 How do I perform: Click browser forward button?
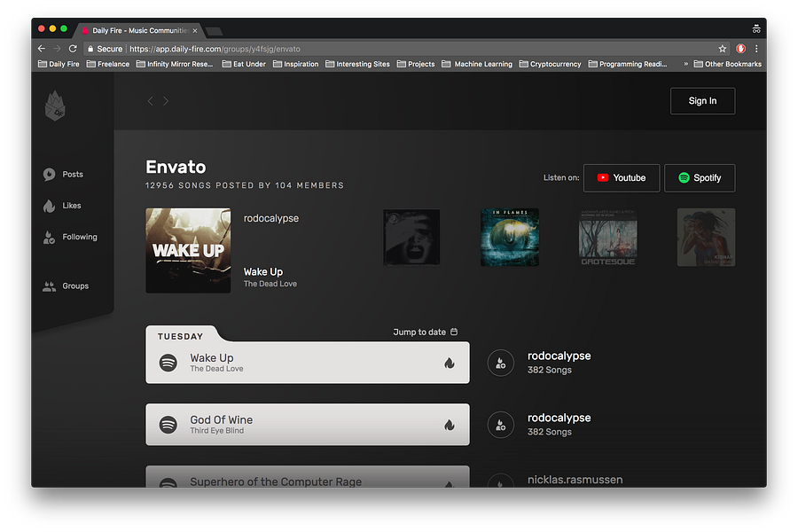[x=57, y=49]
